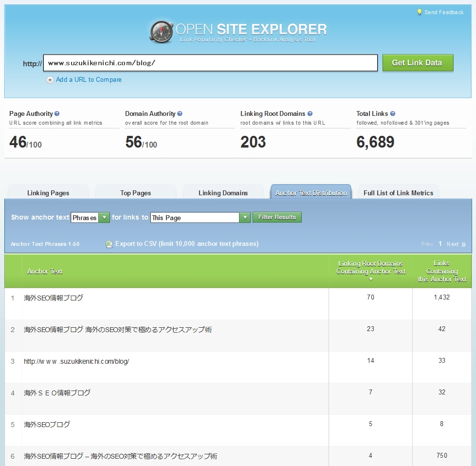Click the Export to CSV link

pos(187,243)
